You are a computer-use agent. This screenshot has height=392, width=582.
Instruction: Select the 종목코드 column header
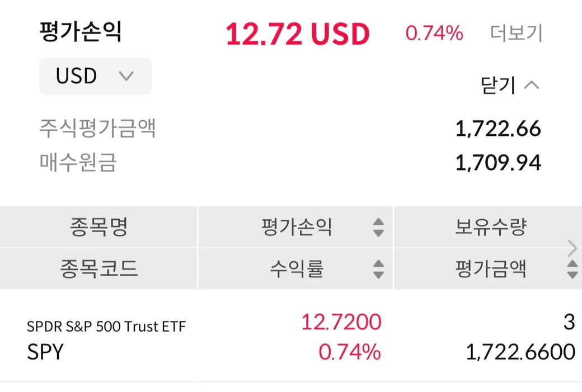[x=98, y=269]
